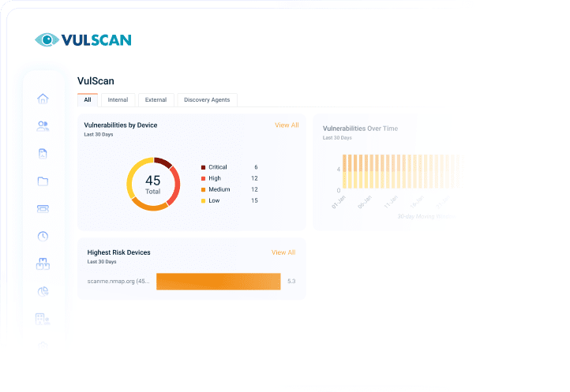The height and width of the screenshot is (392, 570).
Task: Click the Low legend color swatch
Action: [203, 201]
